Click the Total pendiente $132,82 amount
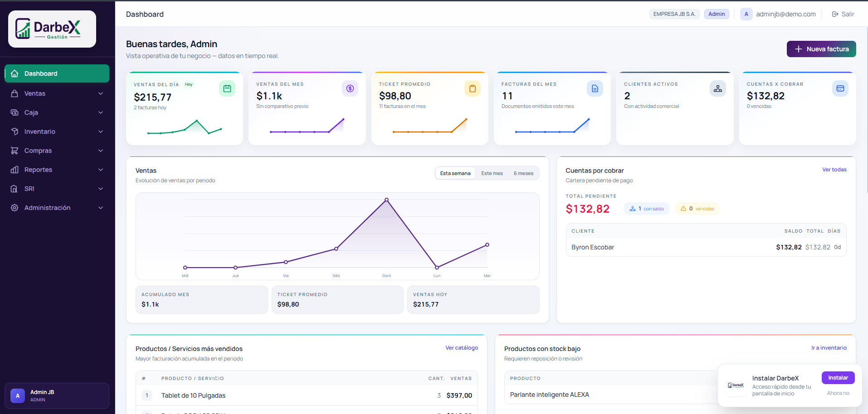Viewport: 868px width, 414px height. coord(587,209)
